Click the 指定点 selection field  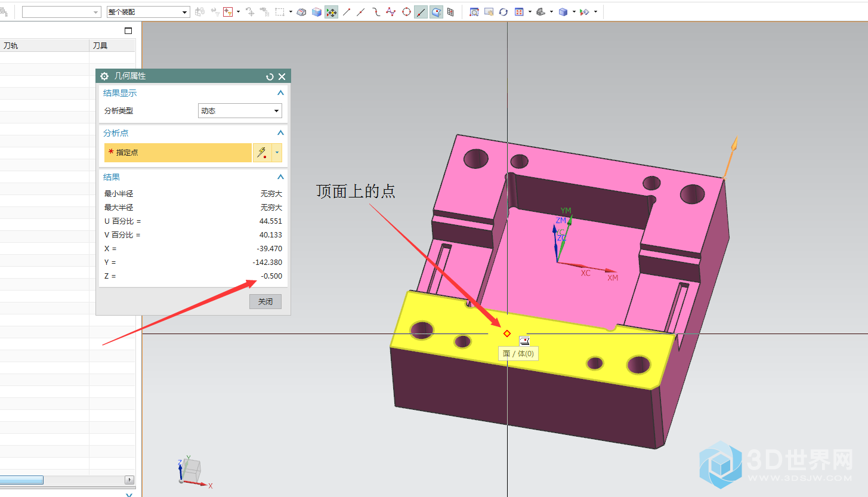point(178,153)
